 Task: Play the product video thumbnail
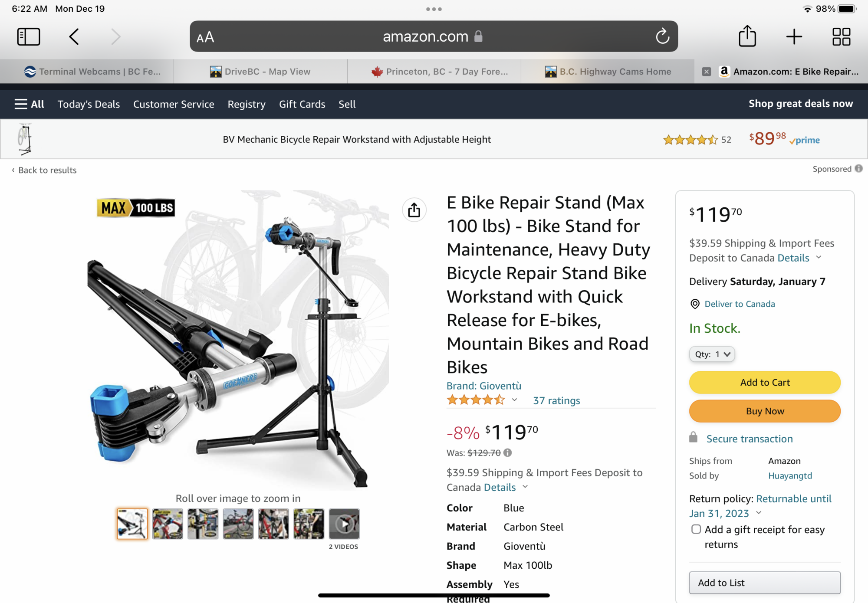(344, 524)
